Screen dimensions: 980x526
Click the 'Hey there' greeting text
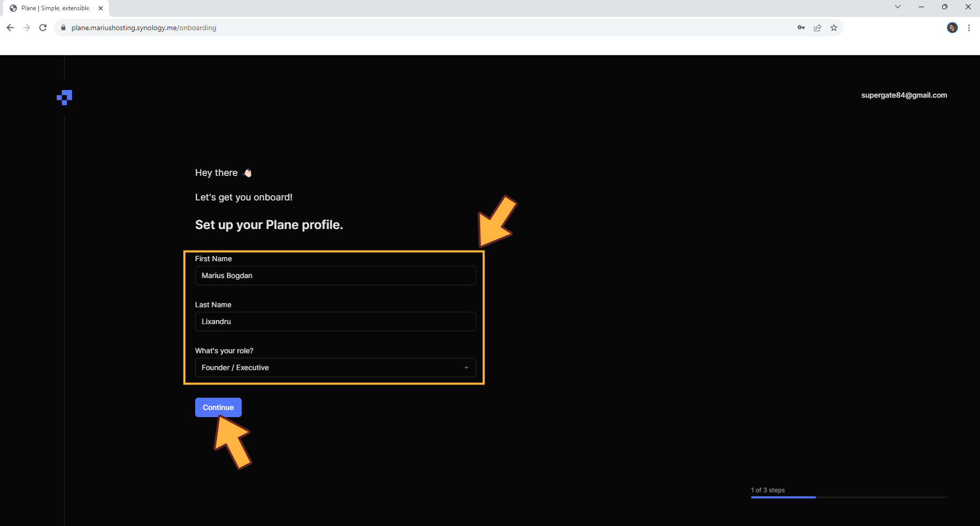pos(216,173)
